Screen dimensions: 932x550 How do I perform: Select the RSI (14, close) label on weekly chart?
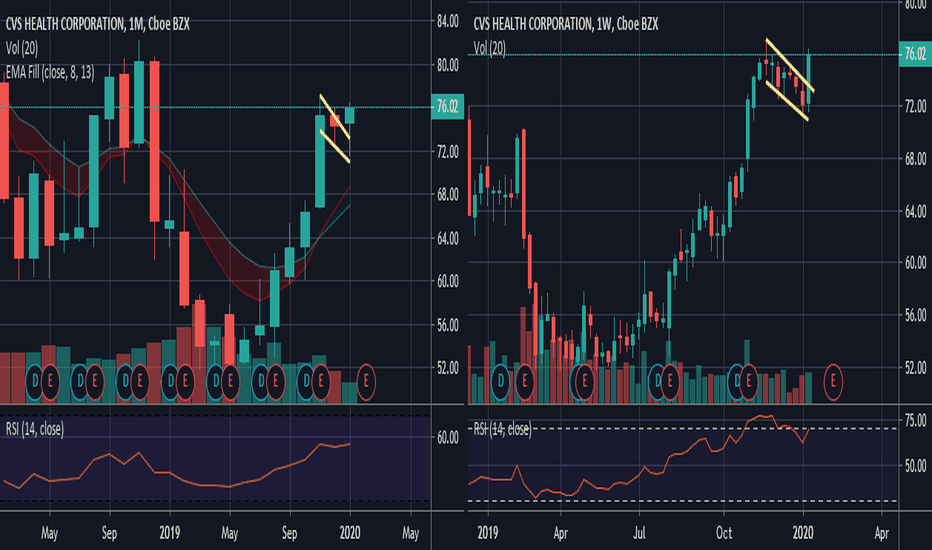(502, 429)
